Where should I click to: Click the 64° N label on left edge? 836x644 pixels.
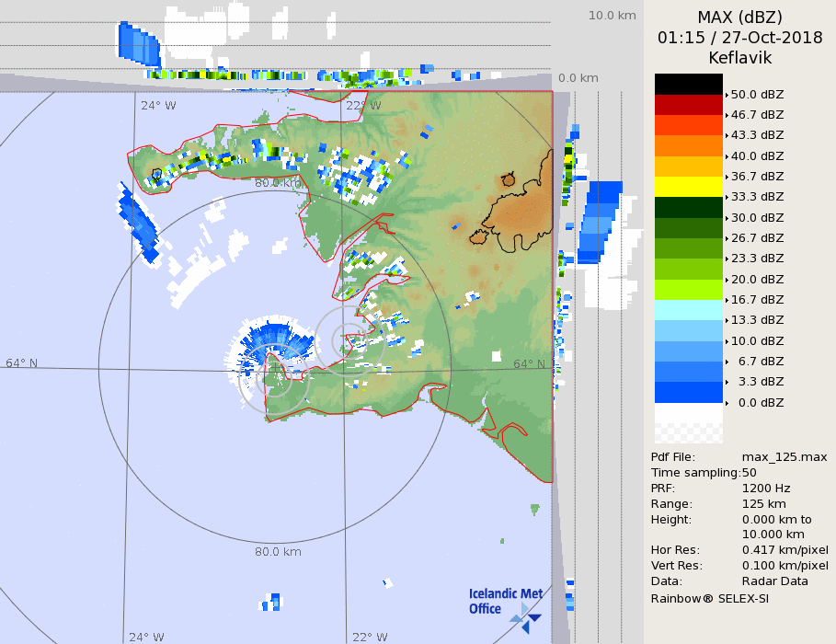point(22,362)
